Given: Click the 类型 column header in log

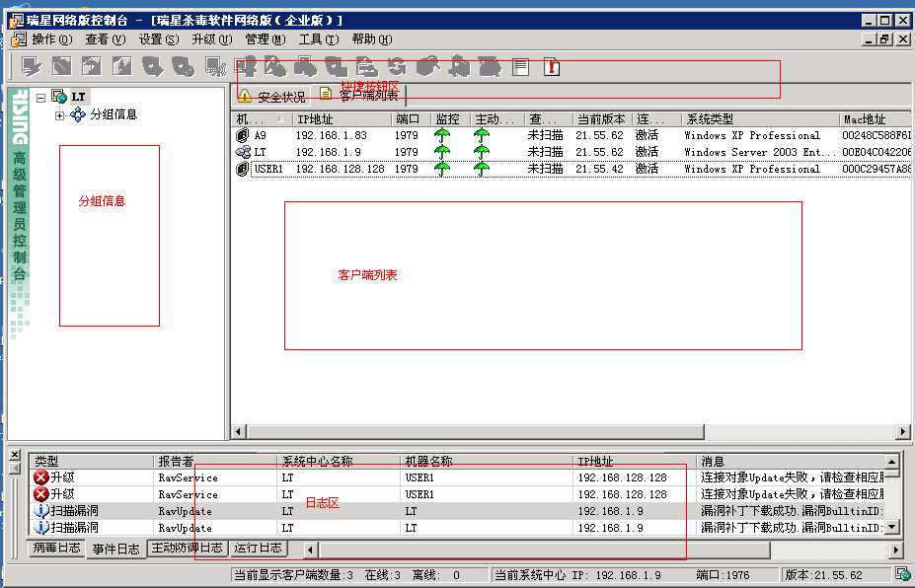Looking at the screenshot, I should (92, 462).
